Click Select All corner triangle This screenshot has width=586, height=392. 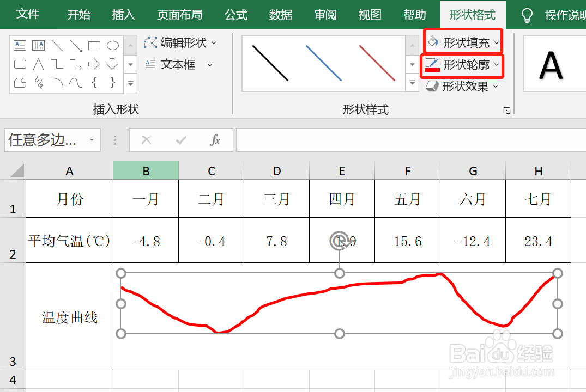click(17, 170)
